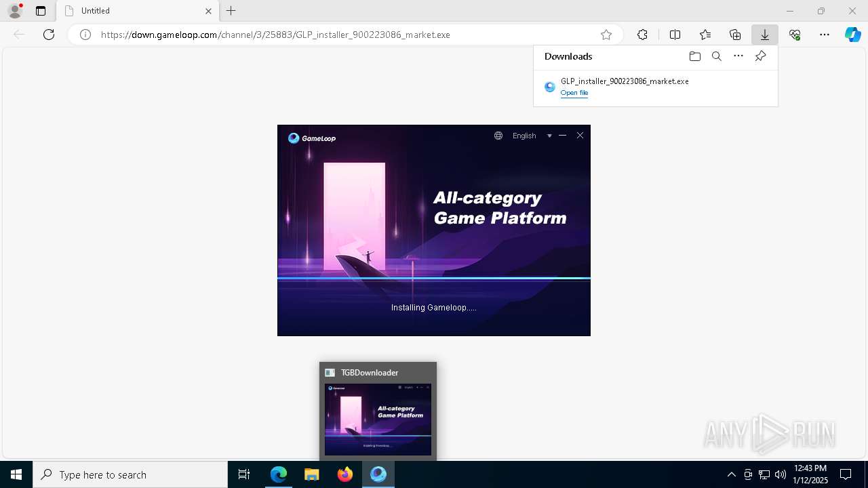Click the globe language icon
868x488 pixels.
click(498, 136)
